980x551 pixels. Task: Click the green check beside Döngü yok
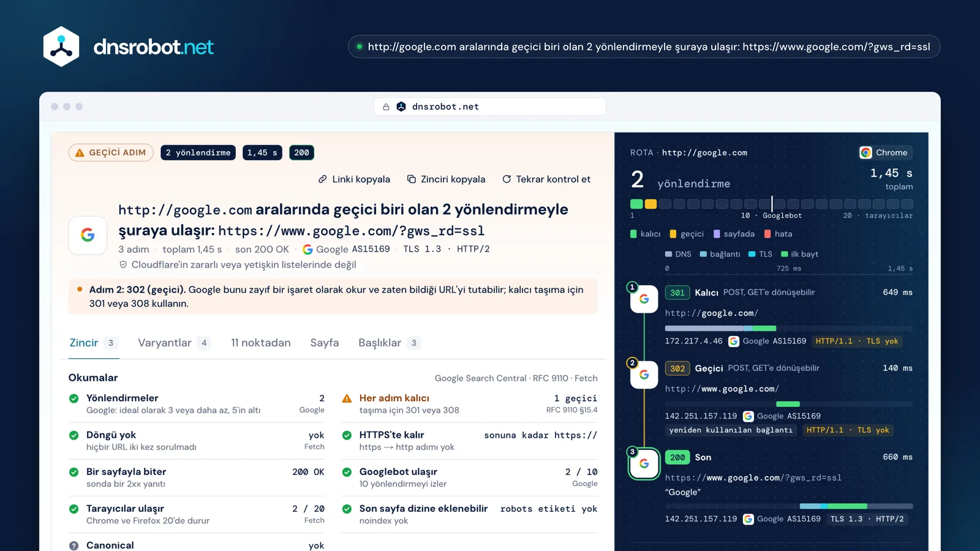coord(74,435)
